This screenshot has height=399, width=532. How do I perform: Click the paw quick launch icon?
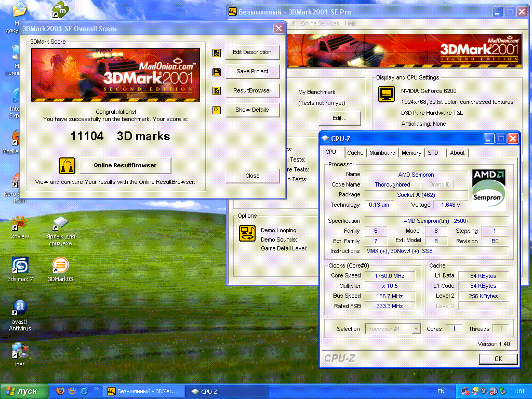(72, 391)
